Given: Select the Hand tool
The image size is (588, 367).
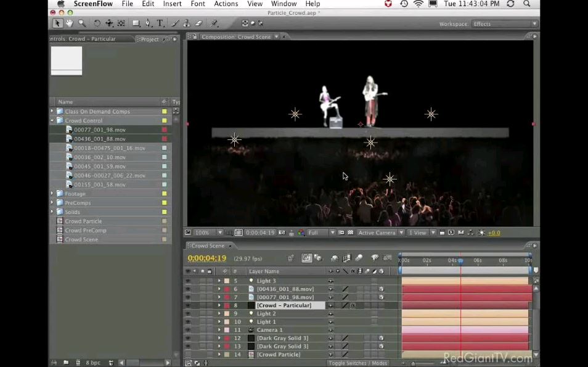Looking at the screenshot, I should (70, 23).
